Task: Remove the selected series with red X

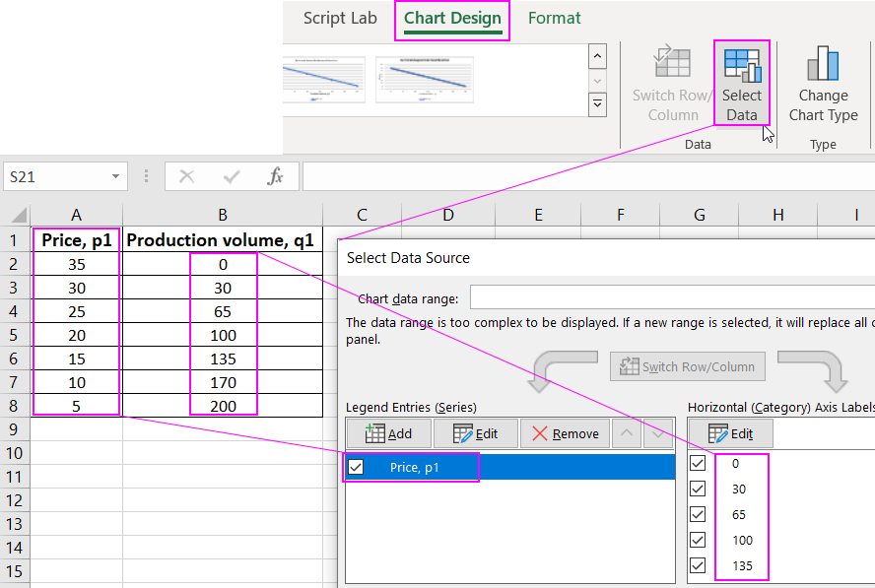Action: (565, 433)
